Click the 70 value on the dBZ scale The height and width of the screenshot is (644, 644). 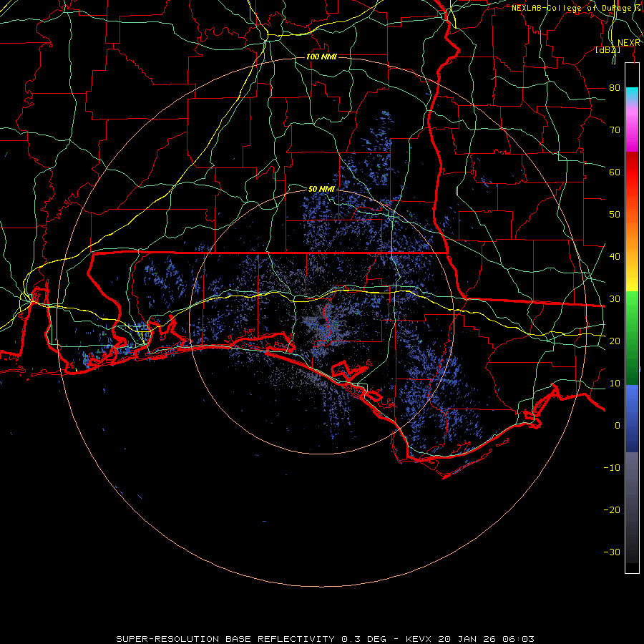pyautogui.click(x=615, y=130)
